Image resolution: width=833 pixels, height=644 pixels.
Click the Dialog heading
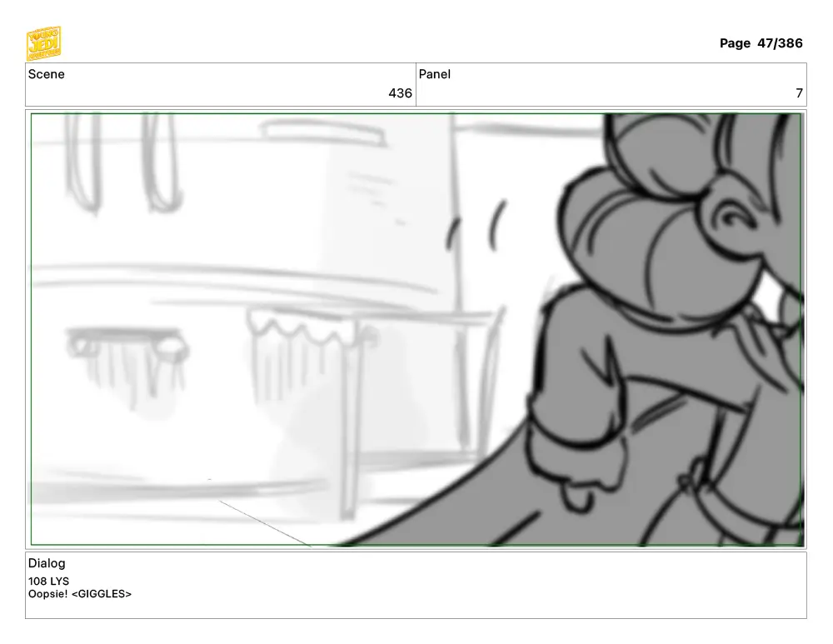[x=47, y=563]
